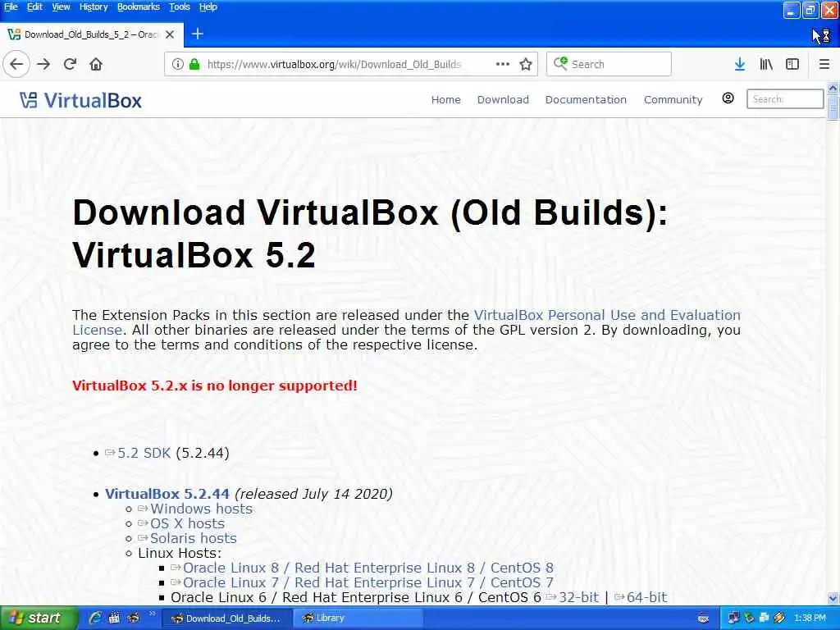Click the green padlock security icon

point(194,64)
